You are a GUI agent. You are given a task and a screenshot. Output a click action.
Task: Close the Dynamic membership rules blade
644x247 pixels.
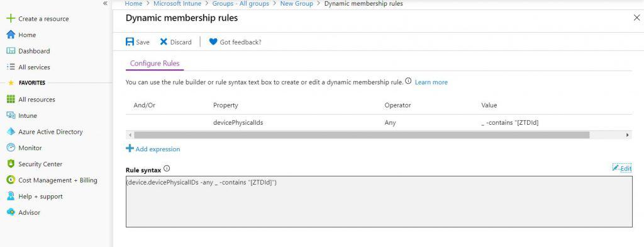pos(636,18)
